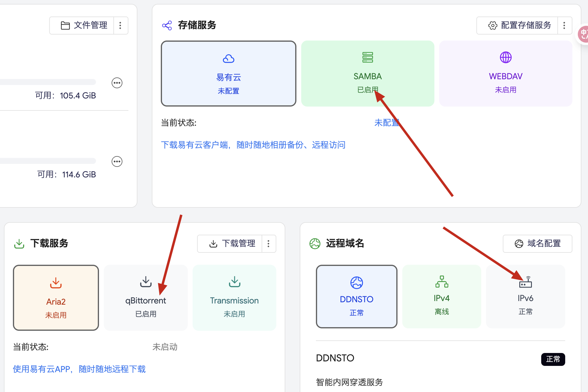Select the SAMBA storage service card

pyautogui.click(x=367, y=74)
